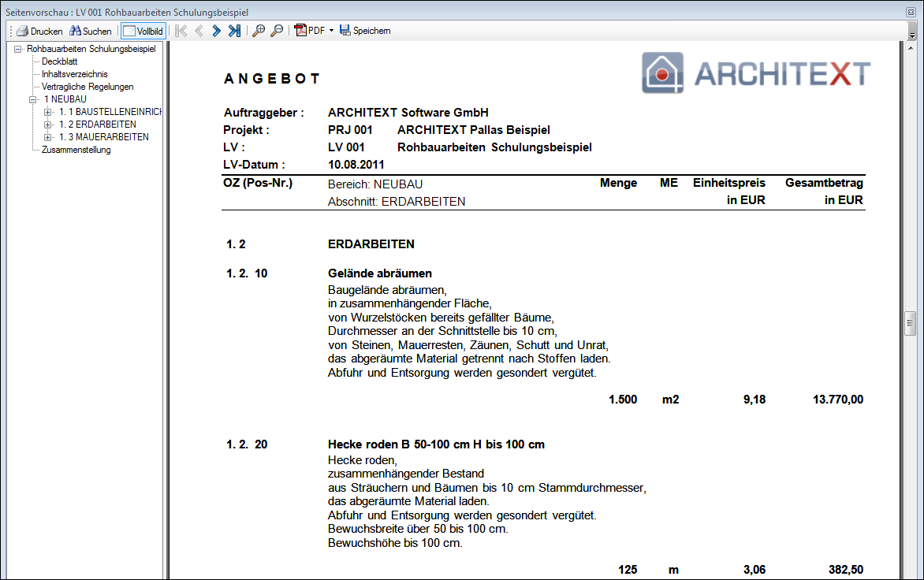Click the ARCHITEXT logo
This screenshot has height=580, width=924.
tap(756, 73)
